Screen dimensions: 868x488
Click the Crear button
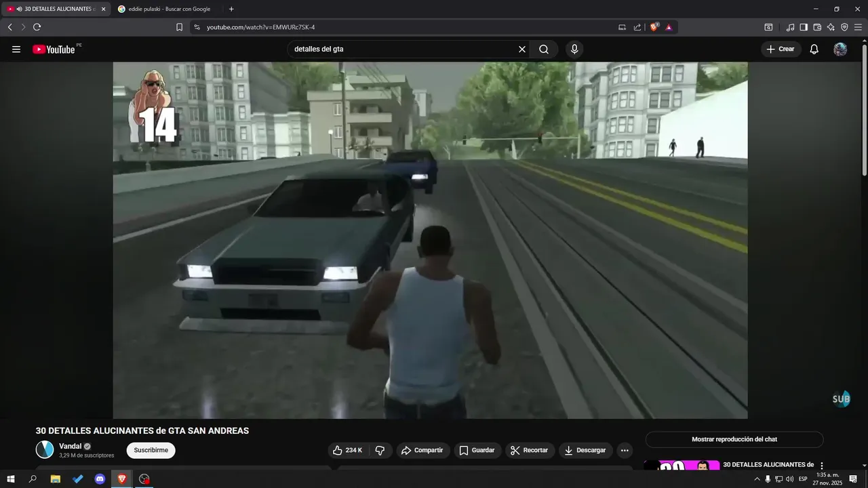(781, 49)
